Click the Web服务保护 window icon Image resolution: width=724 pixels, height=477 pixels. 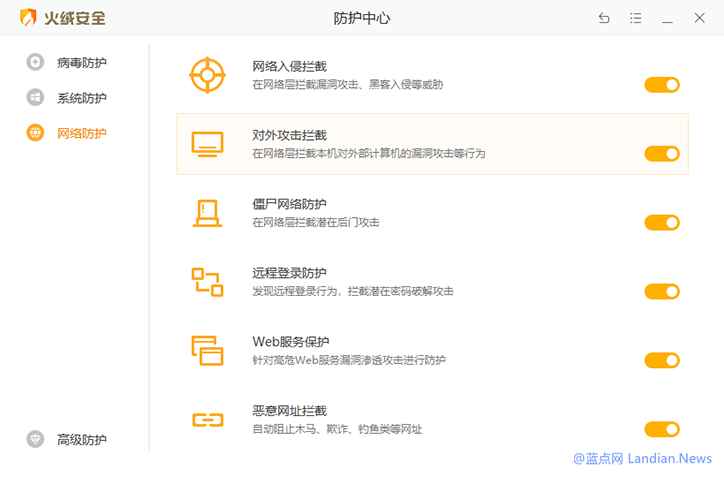point(207,350)
